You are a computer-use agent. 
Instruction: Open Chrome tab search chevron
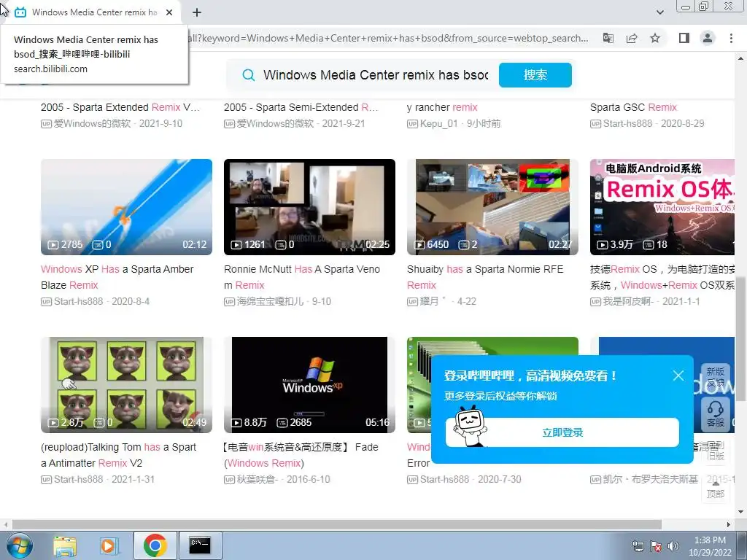[x=659, y=12]
